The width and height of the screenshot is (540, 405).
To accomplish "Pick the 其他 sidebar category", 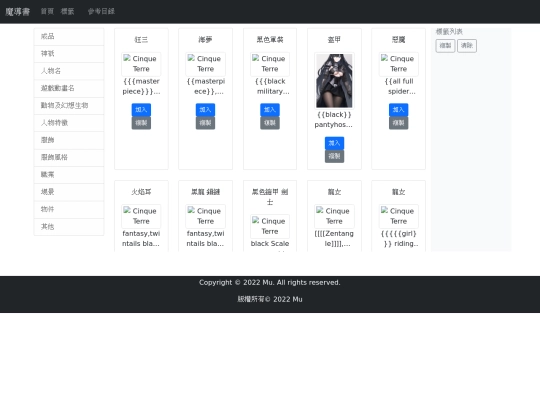I will (69, 227).
